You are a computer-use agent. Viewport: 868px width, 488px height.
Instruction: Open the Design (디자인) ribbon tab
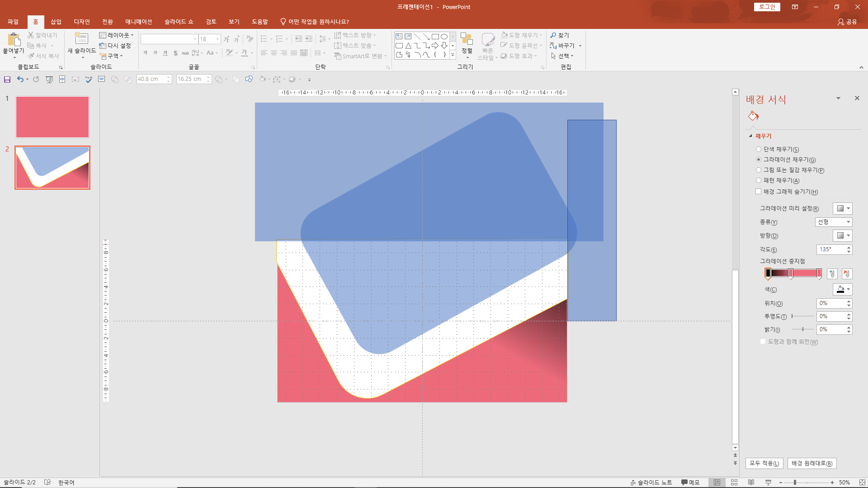[82, 22]
